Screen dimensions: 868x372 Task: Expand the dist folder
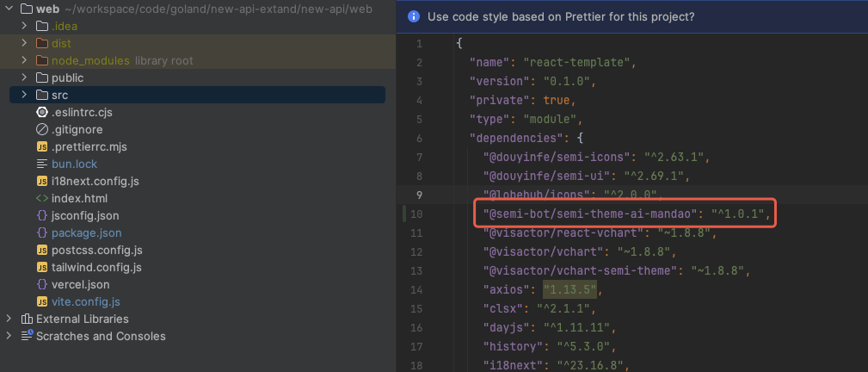(x=24, y=43)
